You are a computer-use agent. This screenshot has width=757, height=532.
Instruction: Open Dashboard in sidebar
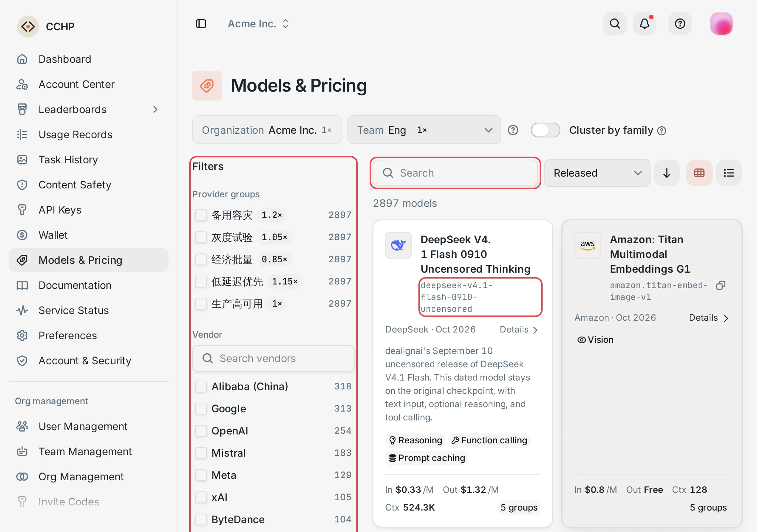point(89,59)
